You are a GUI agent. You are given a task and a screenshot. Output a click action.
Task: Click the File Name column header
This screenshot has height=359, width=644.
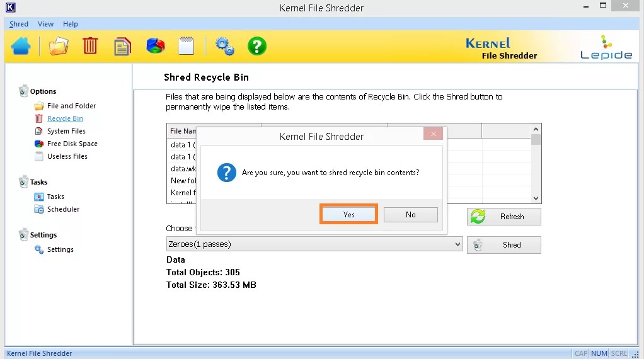182,131
